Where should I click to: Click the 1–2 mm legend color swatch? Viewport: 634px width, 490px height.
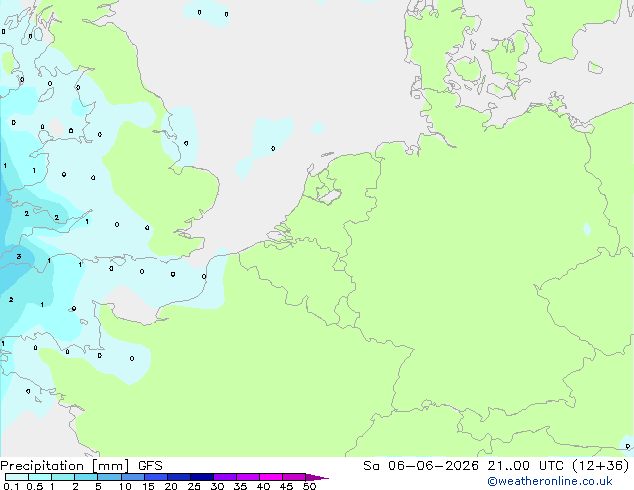click(63, 477)
